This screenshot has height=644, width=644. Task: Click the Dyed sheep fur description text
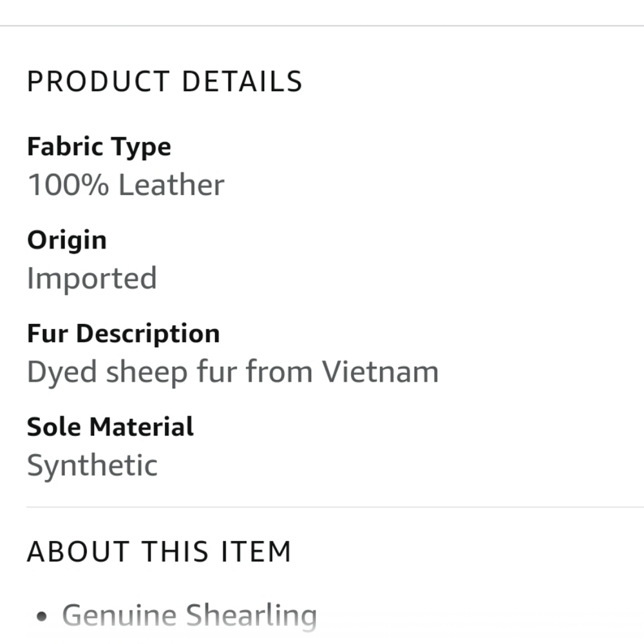coord(232,372)
